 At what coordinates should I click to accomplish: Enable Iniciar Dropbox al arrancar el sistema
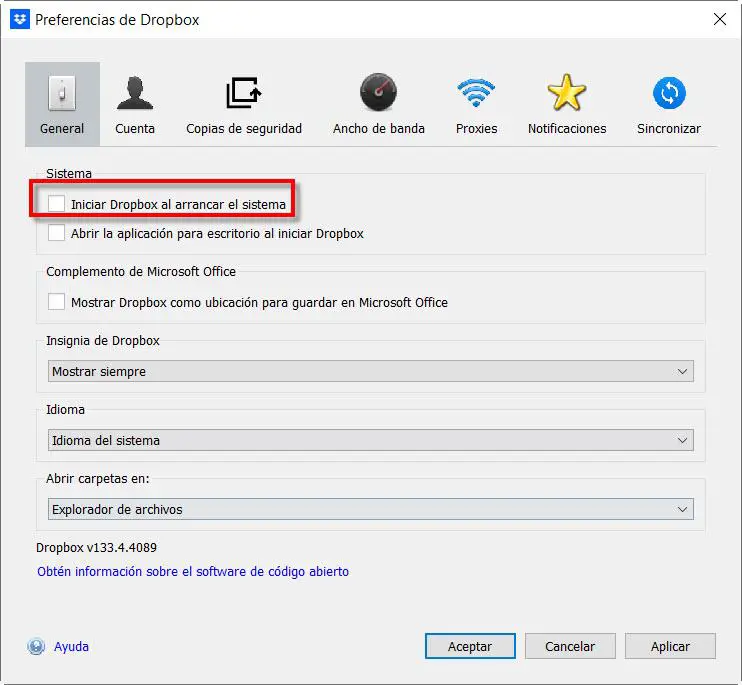(x=57, y=204)
